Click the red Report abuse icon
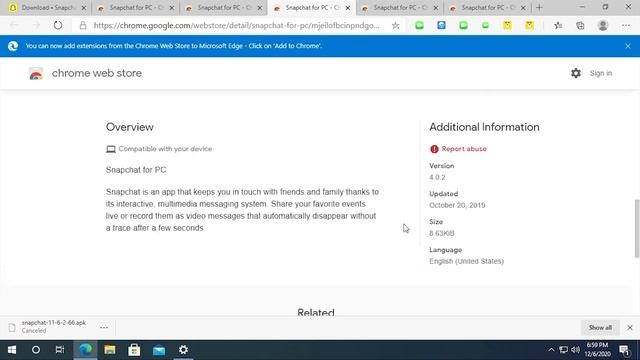The width and height of the screenshot is (640, 360). click(x=434, y=149)
